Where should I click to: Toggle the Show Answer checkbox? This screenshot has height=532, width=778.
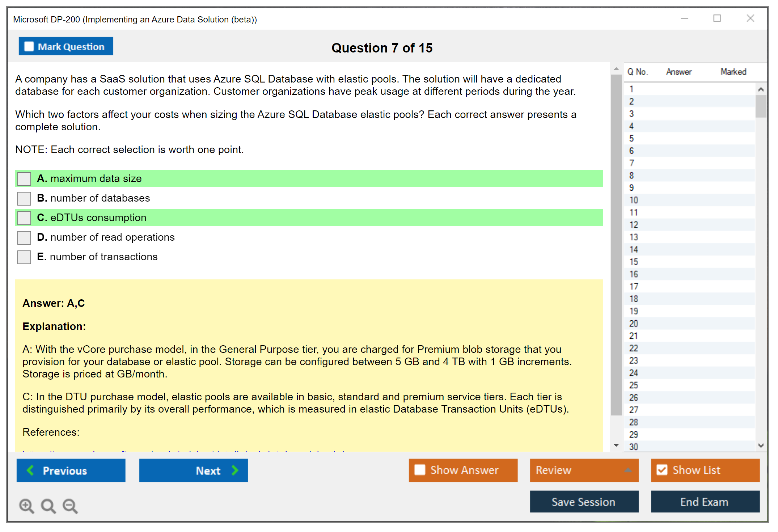pos(420,470)
